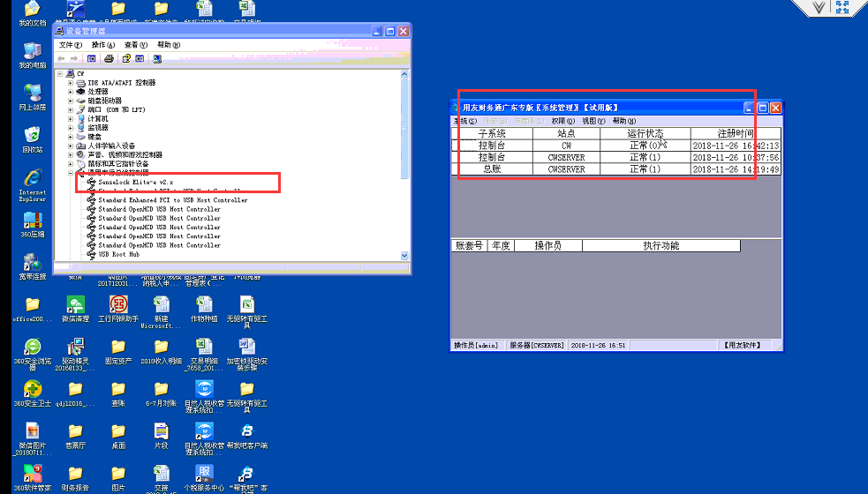This screenshot has width=868, height=494.
Task: Launch 360安全浏览器 shortcut
Action: [33, 355]
